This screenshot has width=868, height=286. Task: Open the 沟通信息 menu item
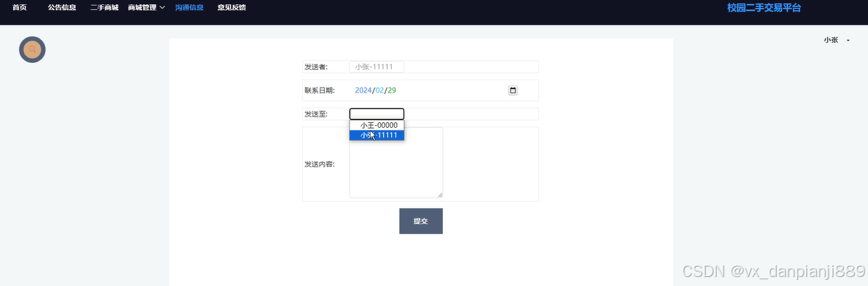tap(189, 8)
